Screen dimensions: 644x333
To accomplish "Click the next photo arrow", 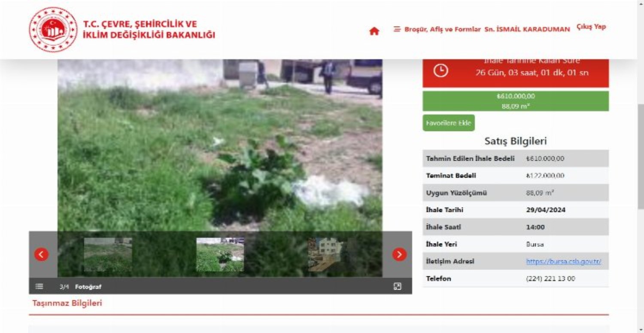I will tap(399, 254).
